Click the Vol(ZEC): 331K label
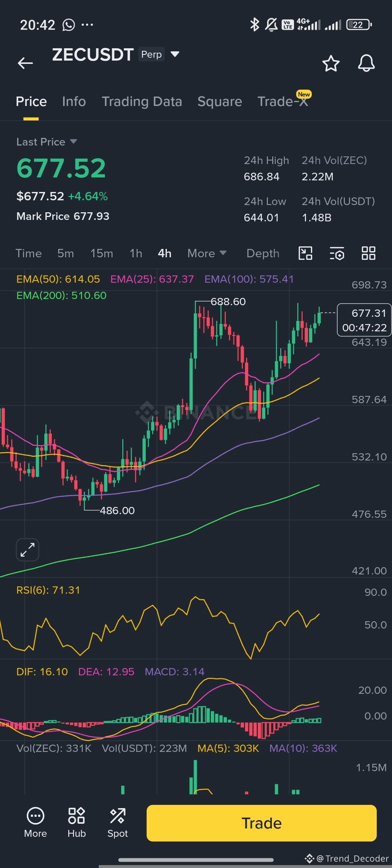 coord(54,748)
